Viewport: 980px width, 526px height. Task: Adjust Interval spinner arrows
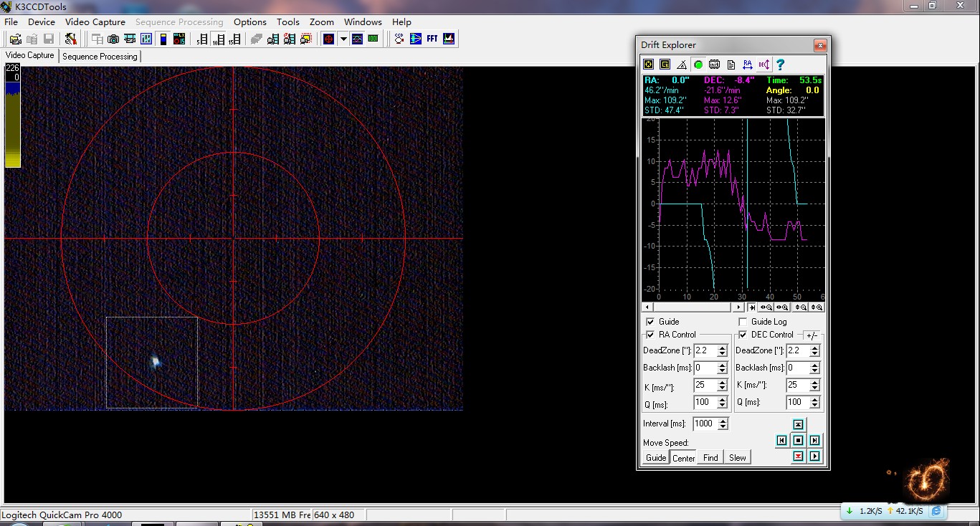click(x=723, y=424)
